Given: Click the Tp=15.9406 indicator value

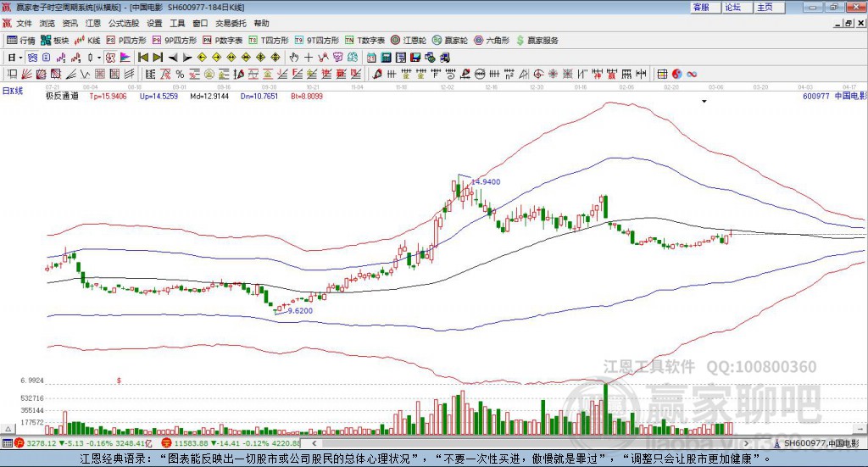Looking at the screenshot, I should pos(108,97).
